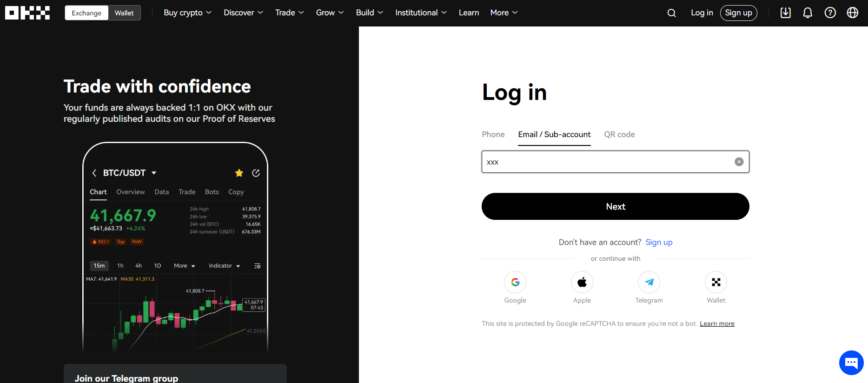Select the 1D timeframe
The height and width of the screenshot is (383, 868).
click(x=158, y=266)
